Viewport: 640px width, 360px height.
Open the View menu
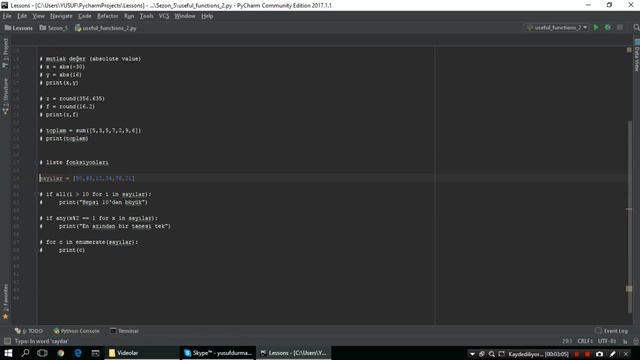[x=38, y=16]
